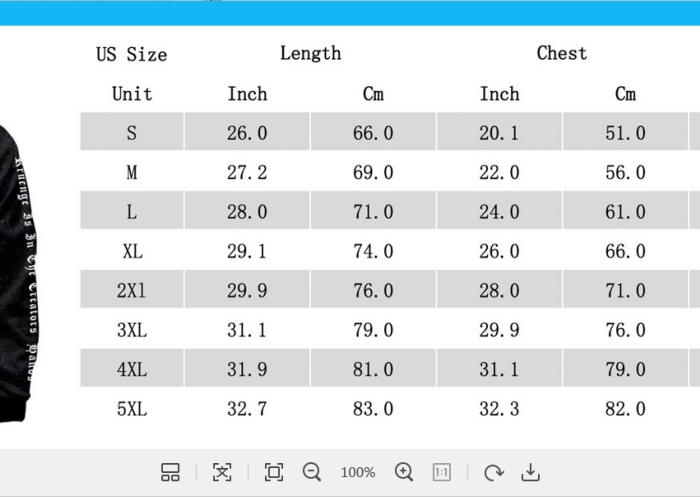This screenshot has width=700, height=497.
Task: Click the 28.0 inch length for L
Action: [247, 212]
